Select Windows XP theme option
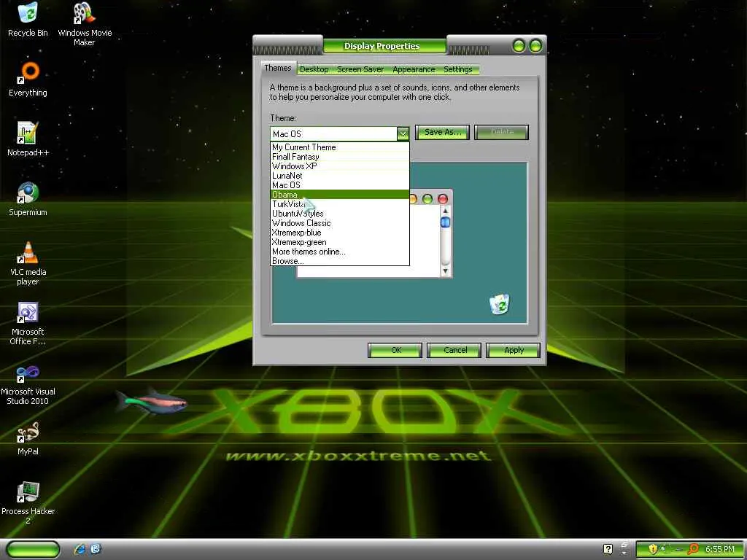Screen dimensions: 747x560 [x=340, y=166]
